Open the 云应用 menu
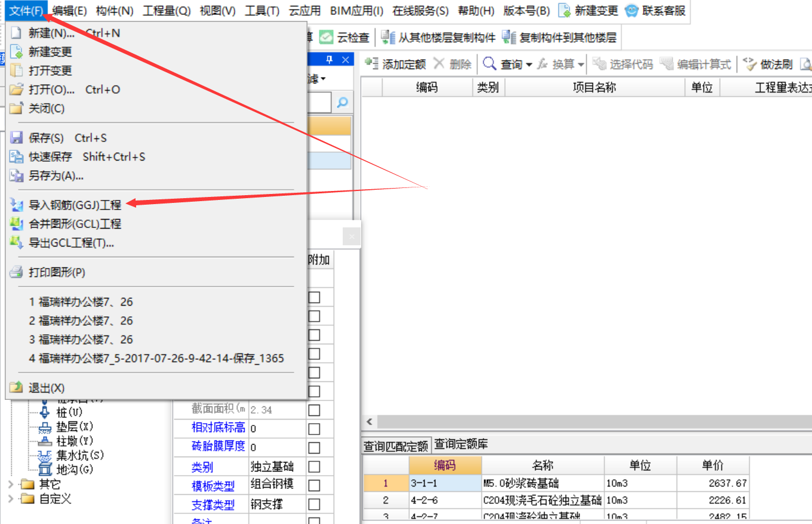The height and width of the screenshot is (524, 812). pos(304,11)
